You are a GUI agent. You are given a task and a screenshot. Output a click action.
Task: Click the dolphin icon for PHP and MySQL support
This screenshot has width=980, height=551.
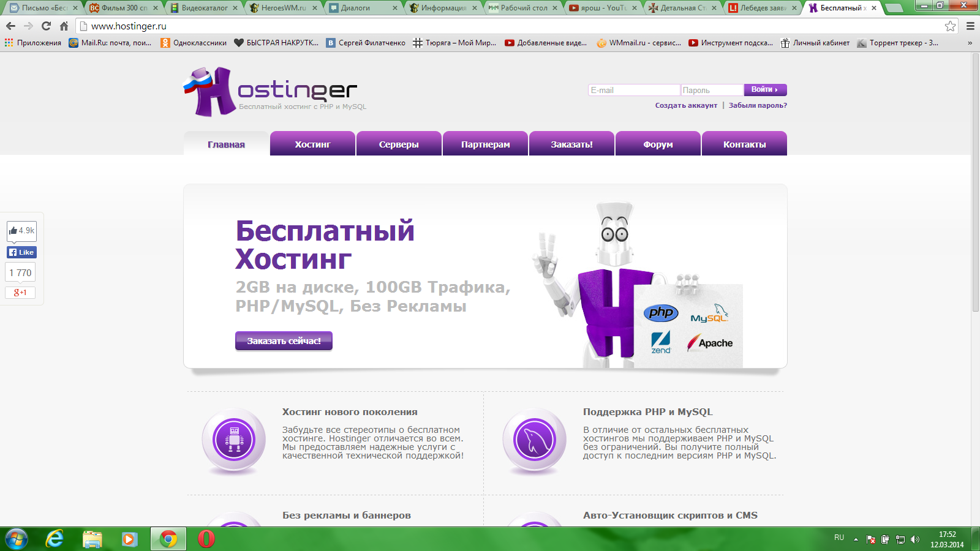pyautogui.click(x=535, y=440)
